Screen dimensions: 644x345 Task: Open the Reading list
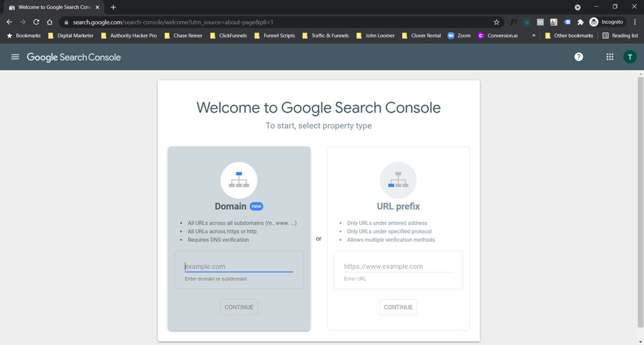[620, 36]
